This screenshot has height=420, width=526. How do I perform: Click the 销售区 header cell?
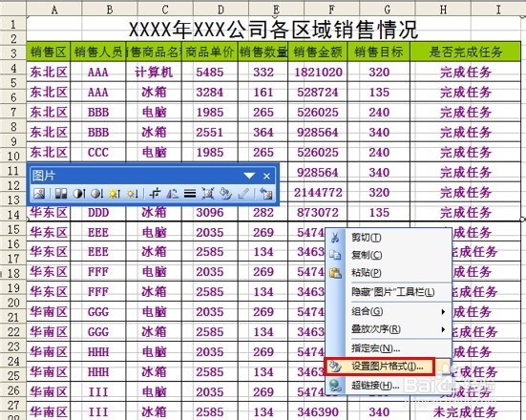pos(49,52)
